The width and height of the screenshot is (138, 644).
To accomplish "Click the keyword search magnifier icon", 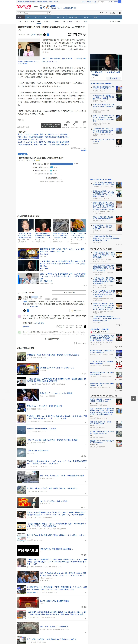I will coord(49,13).
